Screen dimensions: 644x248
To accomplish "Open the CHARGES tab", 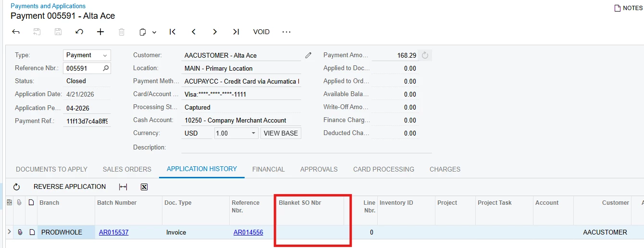I will coord(445,169).
